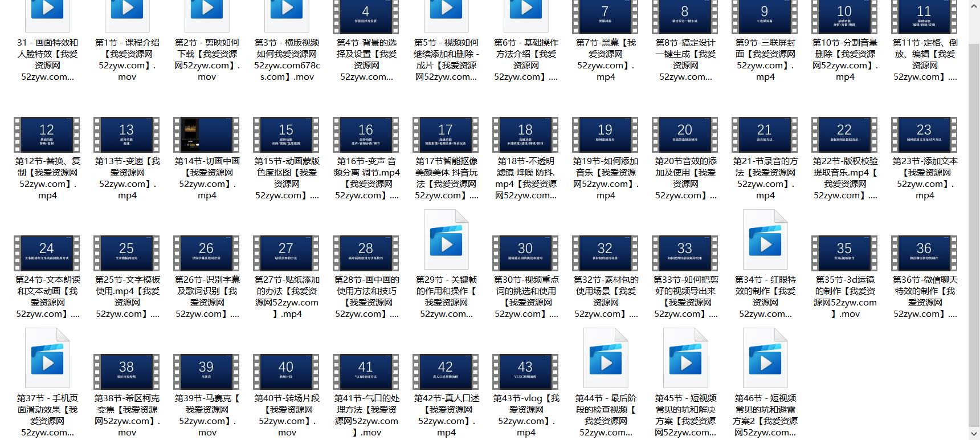Screen dimensions: 980x440
Task: Select the file icon for 31 画面特效和人脸特效
Action: tap(47, 15)
